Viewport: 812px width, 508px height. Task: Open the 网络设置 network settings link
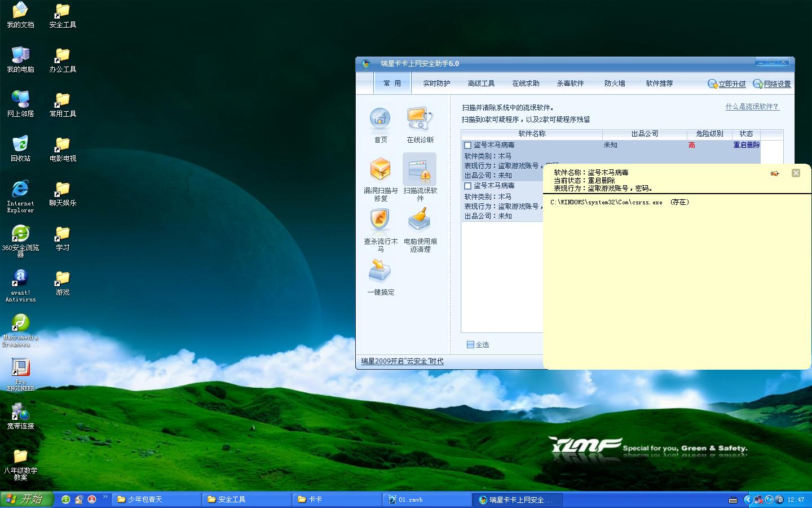[772, 84]
